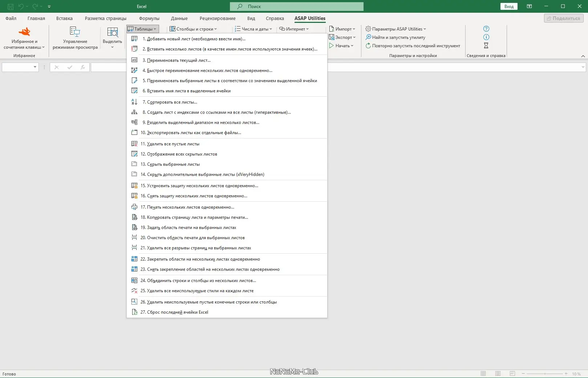Click the icon for 'Экспортировать листы как отдельные файлы'

pyautogui.click(x=134, y=132)
